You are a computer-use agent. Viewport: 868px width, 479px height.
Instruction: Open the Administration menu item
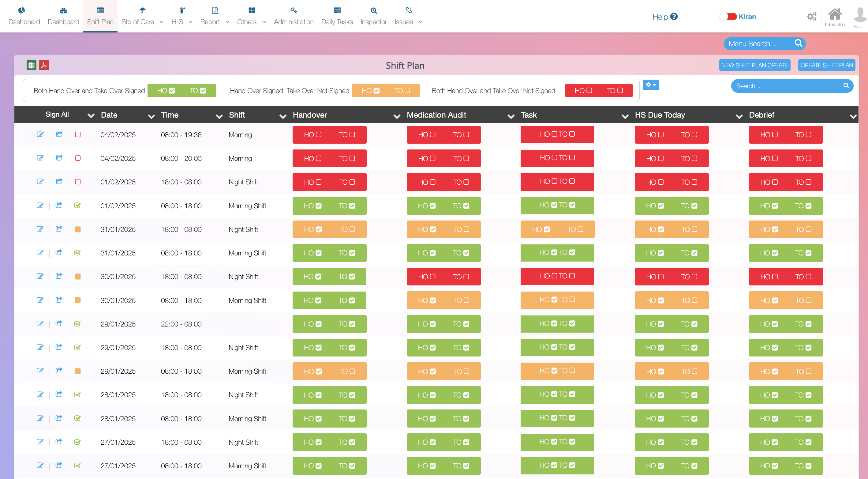coord(294,16)
